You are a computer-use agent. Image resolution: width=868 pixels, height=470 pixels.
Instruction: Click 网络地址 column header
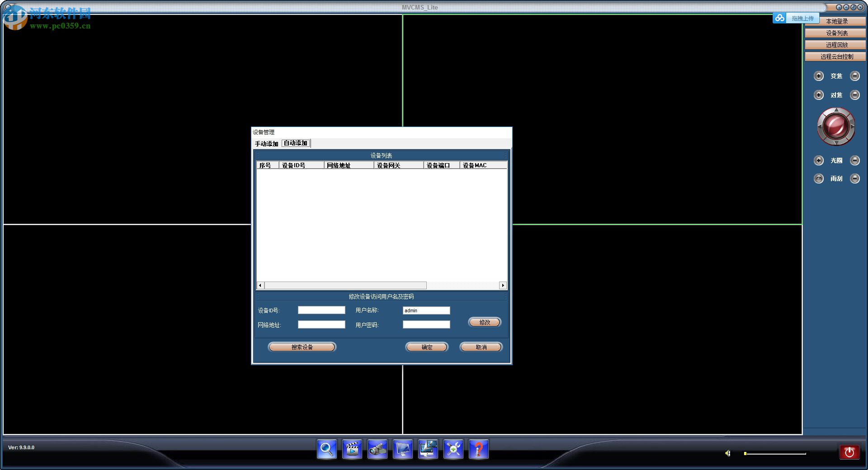(349, 165)
